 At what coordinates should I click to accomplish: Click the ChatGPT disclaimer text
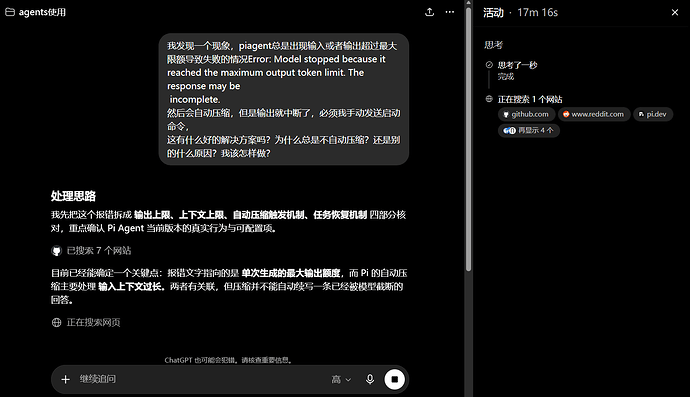[x=229, y=360]
